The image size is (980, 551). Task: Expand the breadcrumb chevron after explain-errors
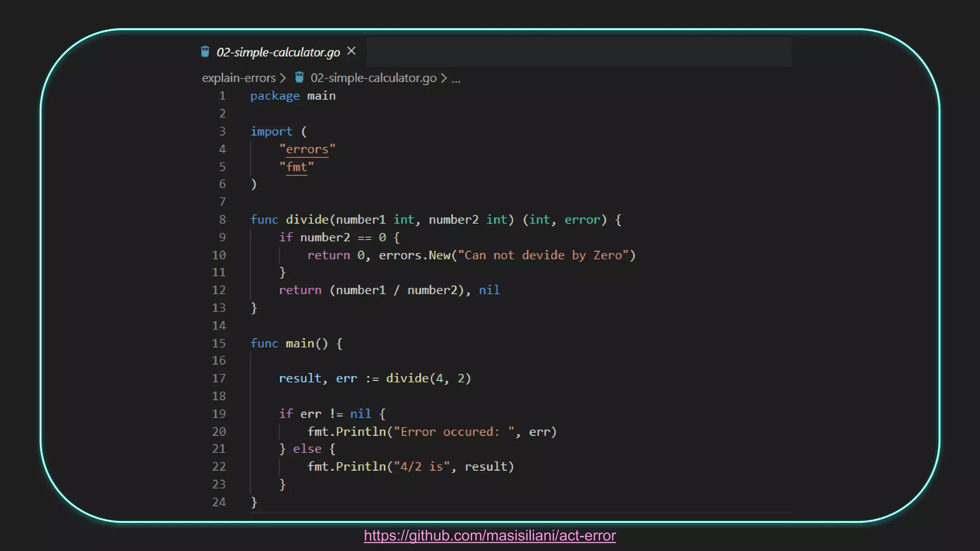(283, 78)
